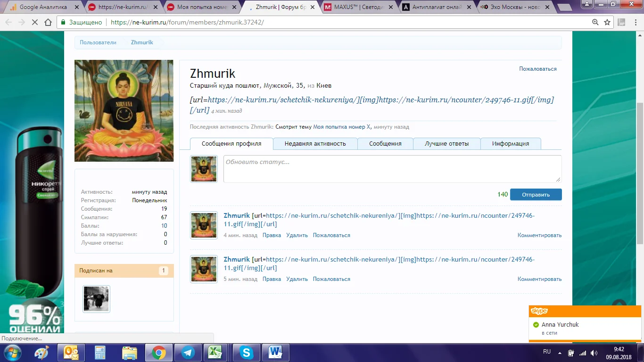Click the Chrome taskbar icon
The width and height of the screenshot is (644, 362).
[158, 353]
